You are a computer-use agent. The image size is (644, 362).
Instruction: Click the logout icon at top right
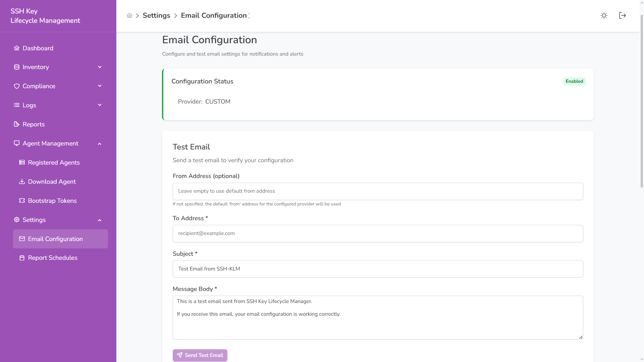coord(622,15)
